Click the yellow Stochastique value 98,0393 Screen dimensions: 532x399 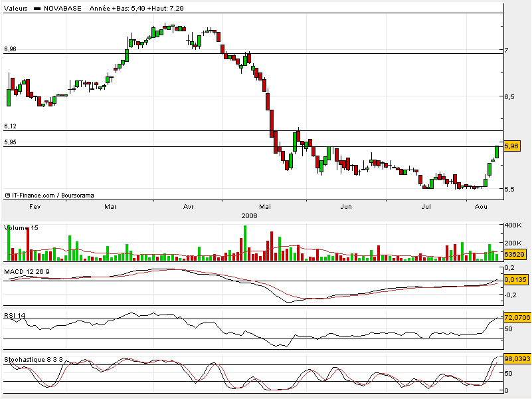pos(517,359)
